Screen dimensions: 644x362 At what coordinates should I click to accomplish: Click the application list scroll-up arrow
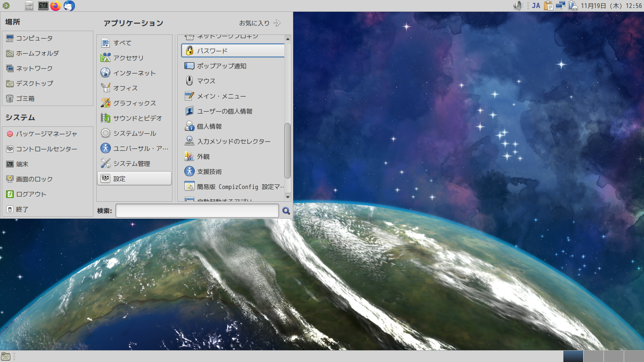pos(288,38)
